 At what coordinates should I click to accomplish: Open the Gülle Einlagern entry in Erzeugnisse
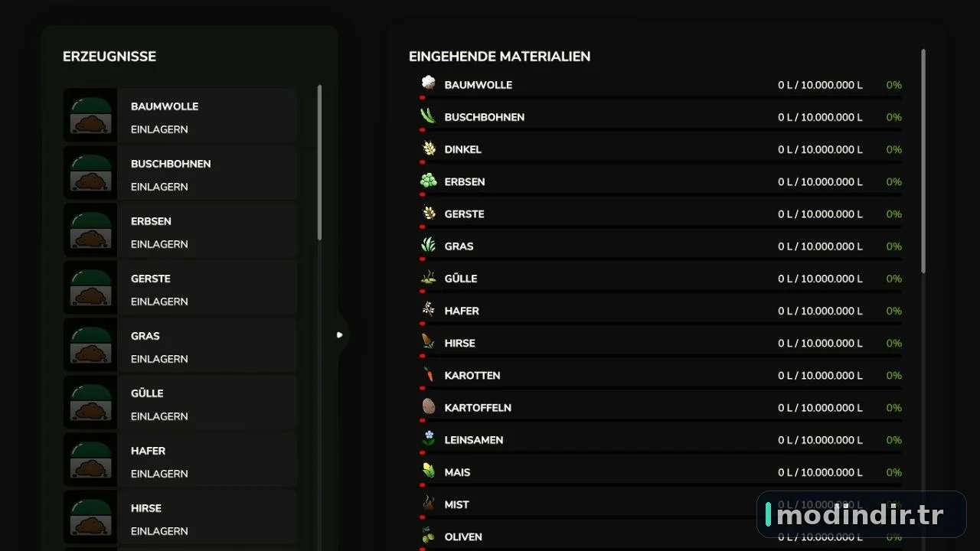tap(180, 403)
